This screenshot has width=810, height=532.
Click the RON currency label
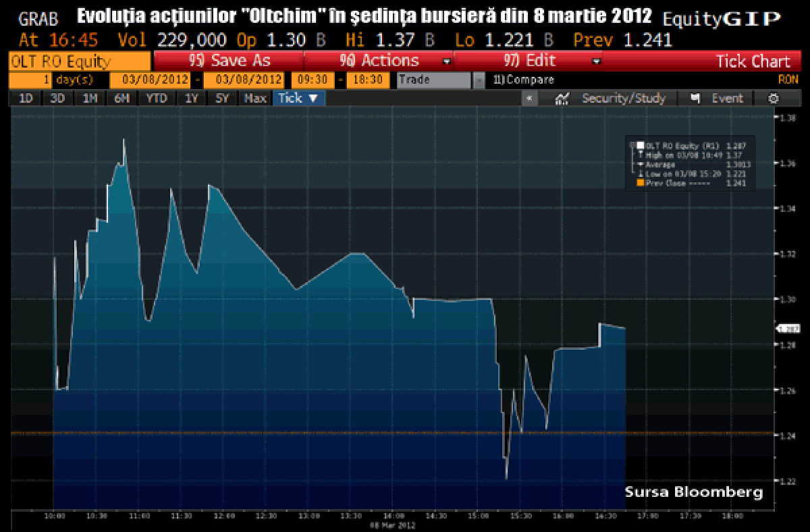coord(788,80)
